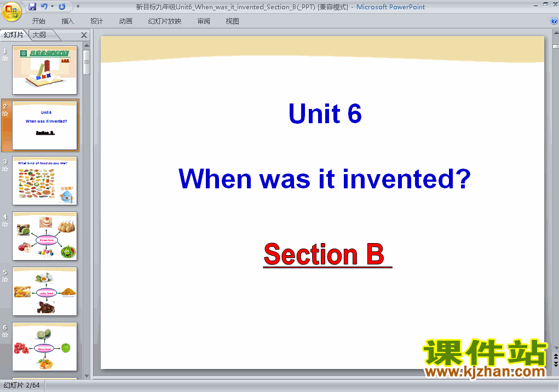Viewport: 559px width, 392px height.
Task: Select slide 4 sweet food thumbnail
Action: tap(44, 236)
